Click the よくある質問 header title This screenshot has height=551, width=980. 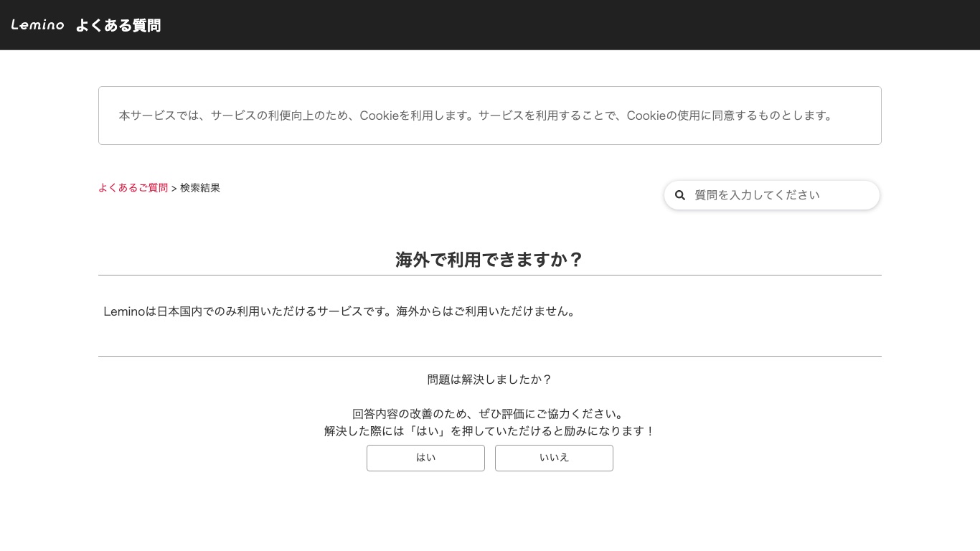pos(118,25)
